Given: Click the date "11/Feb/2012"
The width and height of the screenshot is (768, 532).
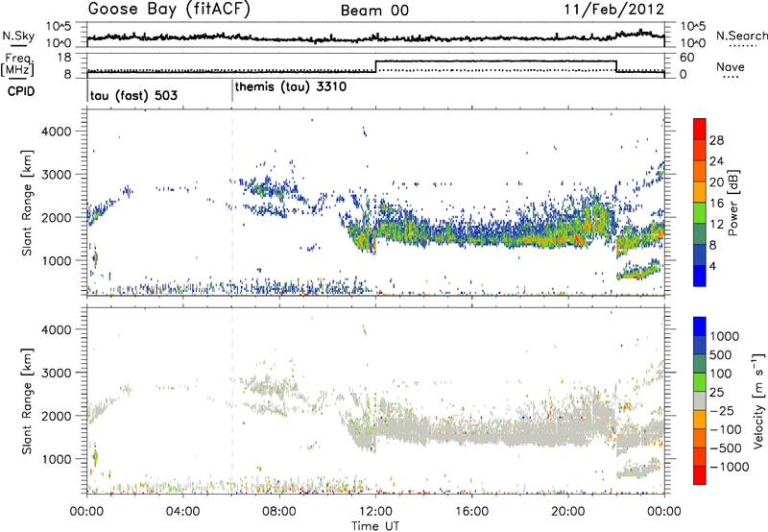Looking at the screenshot, I should [614, 10].
